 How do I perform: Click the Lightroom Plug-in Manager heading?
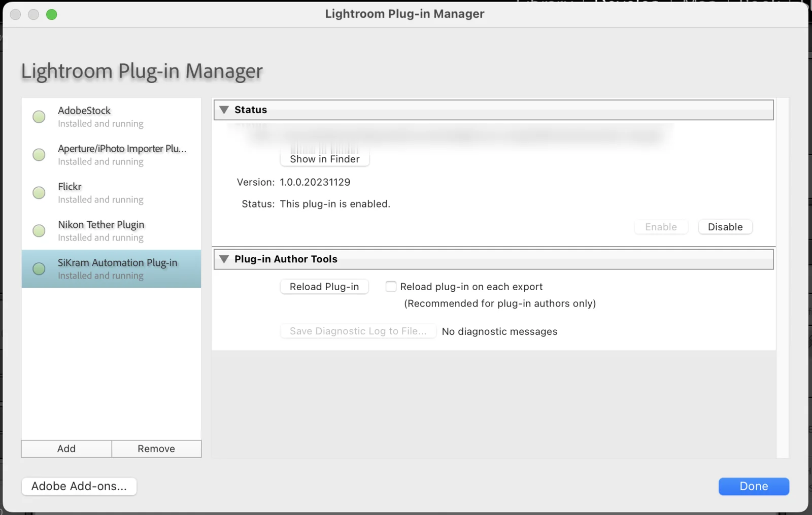[x=142, y=71]
